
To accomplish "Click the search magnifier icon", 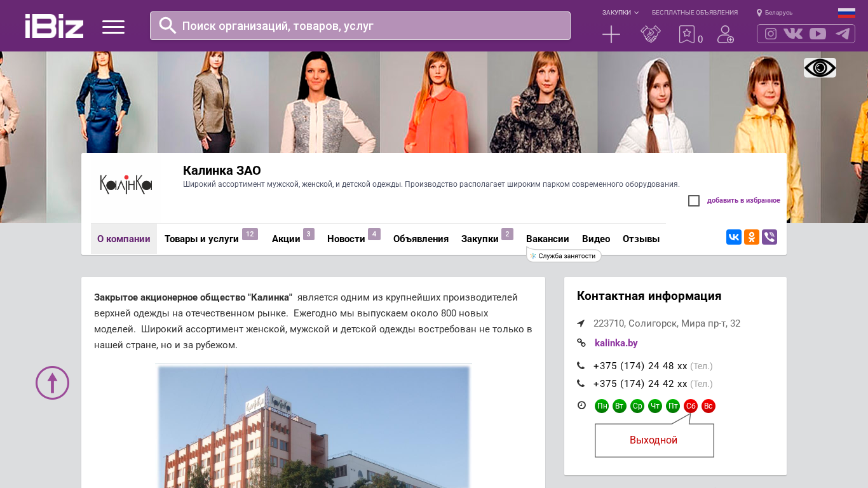I will [167, 25].
